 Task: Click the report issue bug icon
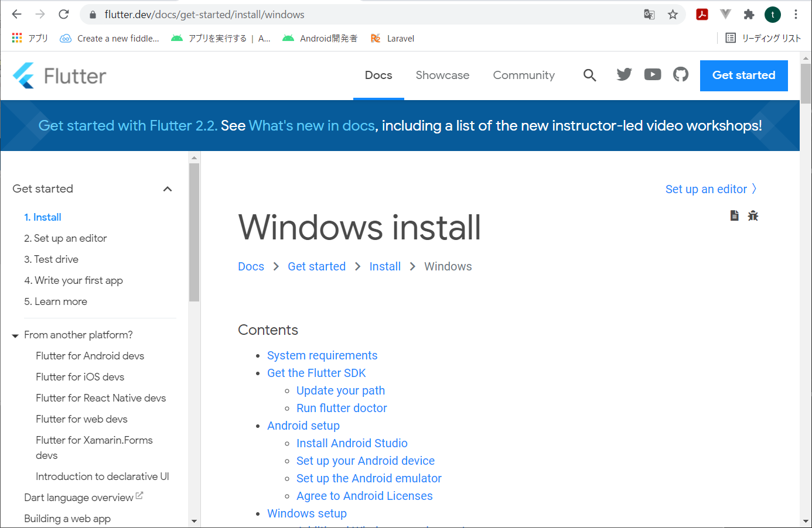pyautogui.click(x=753, y=215)
